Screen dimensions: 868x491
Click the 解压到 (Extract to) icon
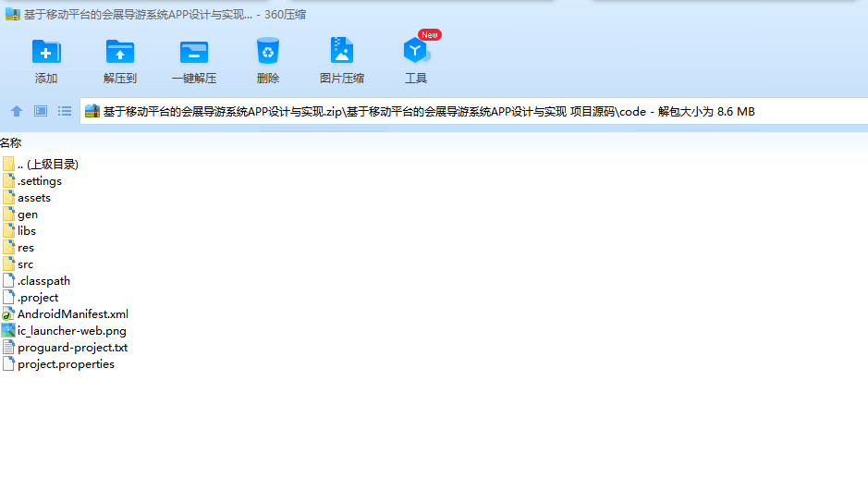(x=120, y=52)
